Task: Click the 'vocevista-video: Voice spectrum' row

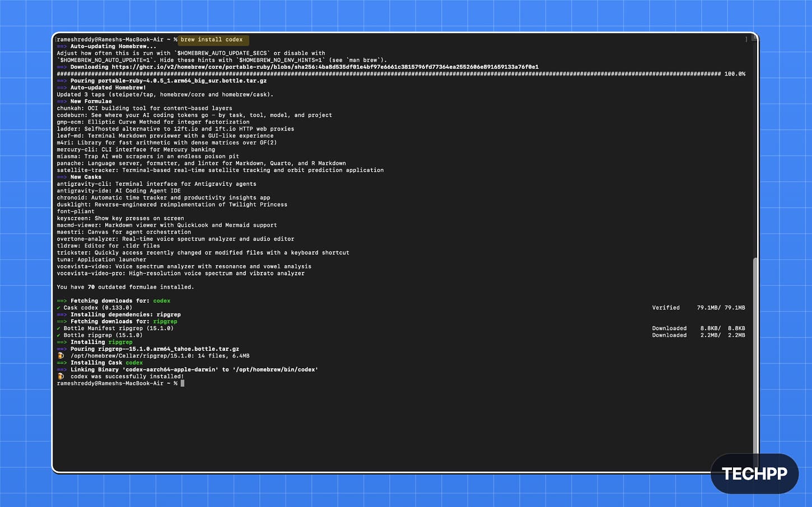Action: coord(184,266)
